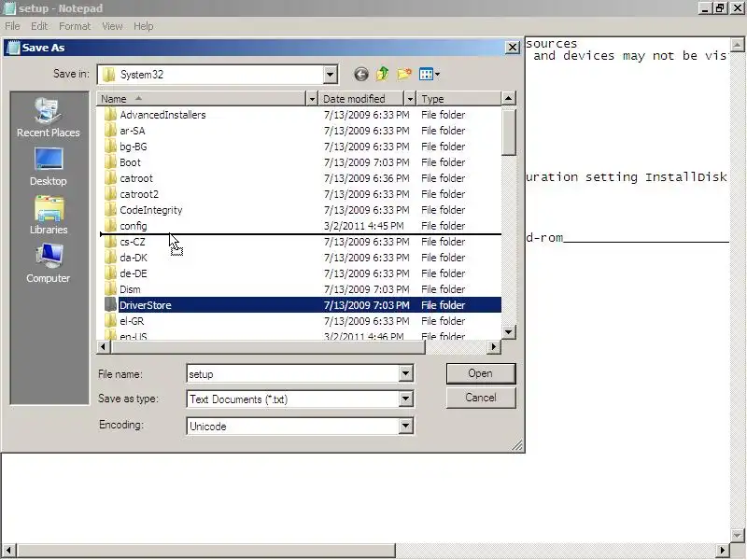Viewport: 747px width, 560px height.
Task: Open the View menu in Notepad
Action: tap(112, 26)
